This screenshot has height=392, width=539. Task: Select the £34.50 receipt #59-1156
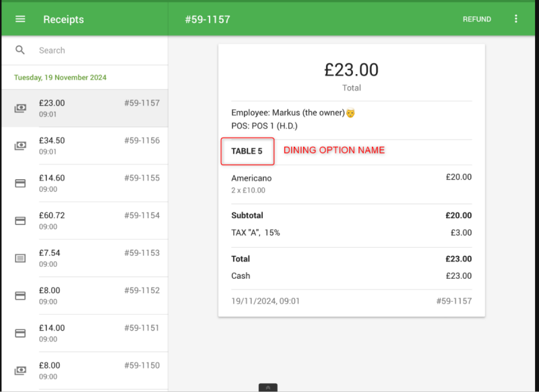tap(94, 145)
